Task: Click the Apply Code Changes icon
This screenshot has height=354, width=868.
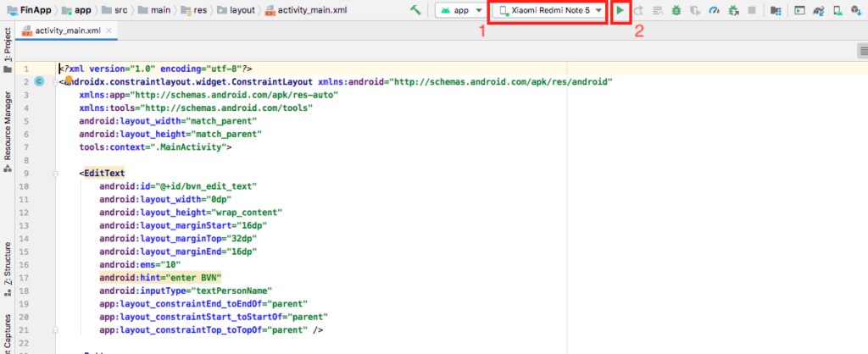Action: (x=658, y=10)
